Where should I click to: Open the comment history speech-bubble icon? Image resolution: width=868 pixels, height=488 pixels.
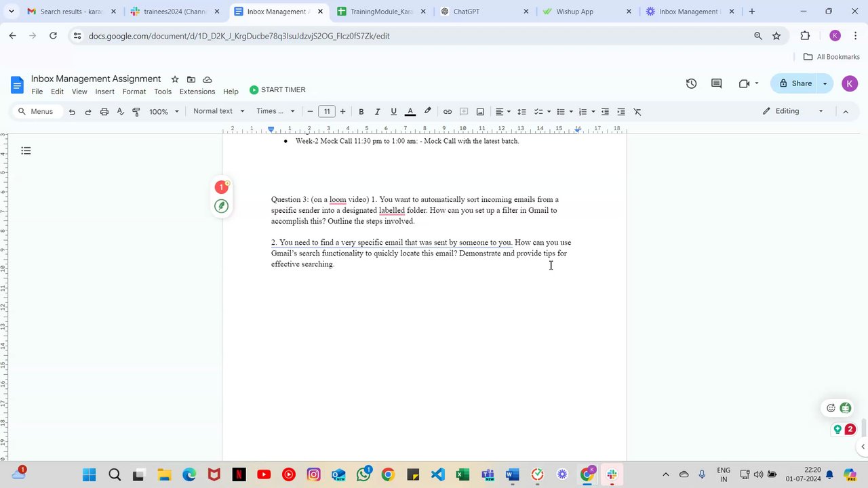point(716,83)
